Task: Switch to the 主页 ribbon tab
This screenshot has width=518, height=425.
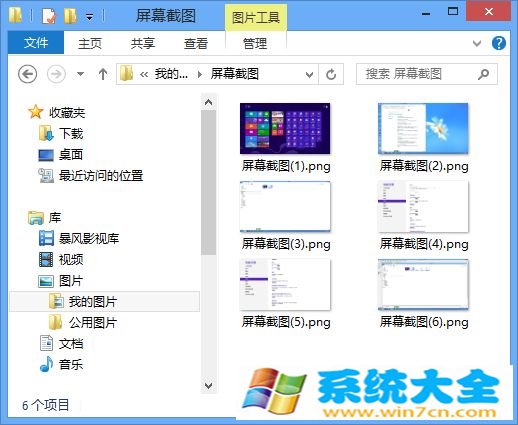Action: [x=90, y=43]
